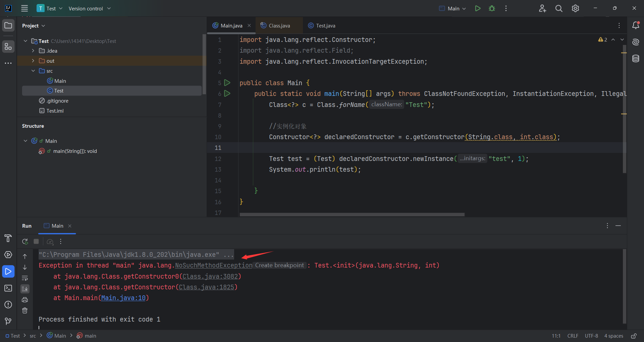Open Main run configuration dropdown

[452, 8]
